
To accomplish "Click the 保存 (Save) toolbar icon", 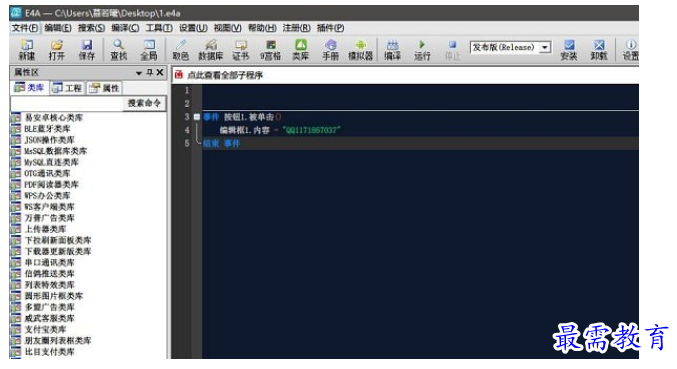I will click(x=87, y=50).
